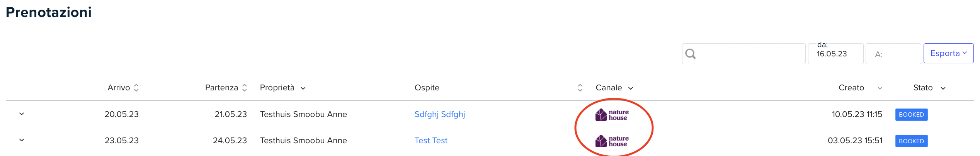Open the Canale filter dropdown
Viewport: 980px width, 156px height.
(x=631, y=88)
